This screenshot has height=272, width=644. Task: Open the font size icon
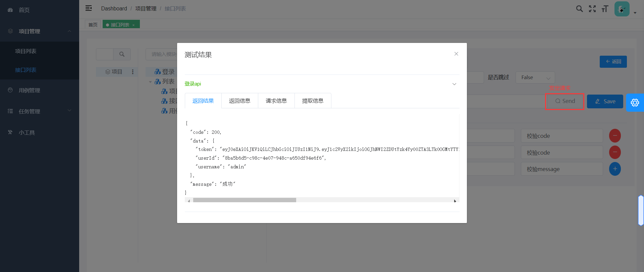coord(605,9)
